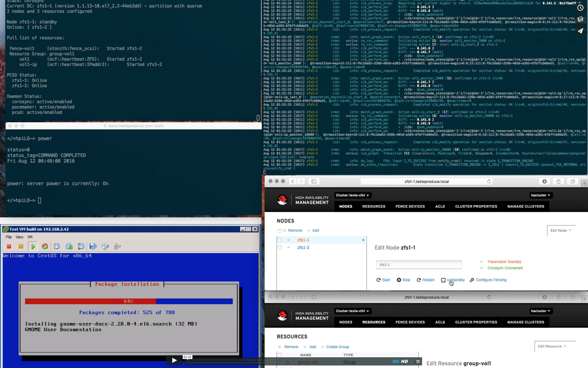Check the box next to zfs1-2
Image resolution: width=588 pixels, height=368 pixels.
279,247
